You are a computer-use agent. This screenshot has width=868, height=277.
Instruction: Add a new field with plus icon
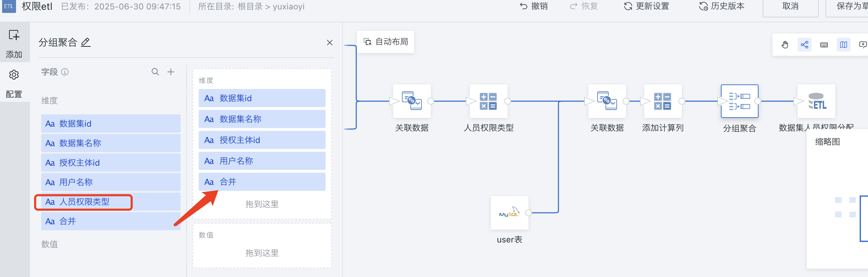[171, 72]
